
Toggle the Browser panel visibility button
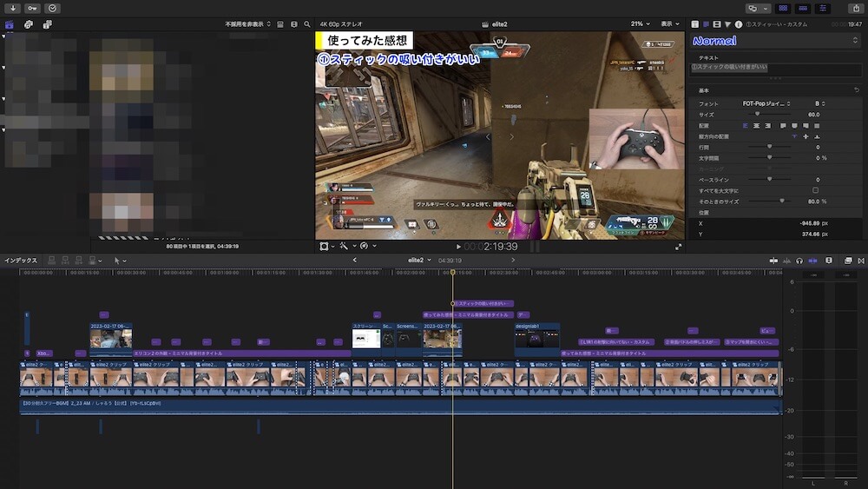tap(783, 9)
